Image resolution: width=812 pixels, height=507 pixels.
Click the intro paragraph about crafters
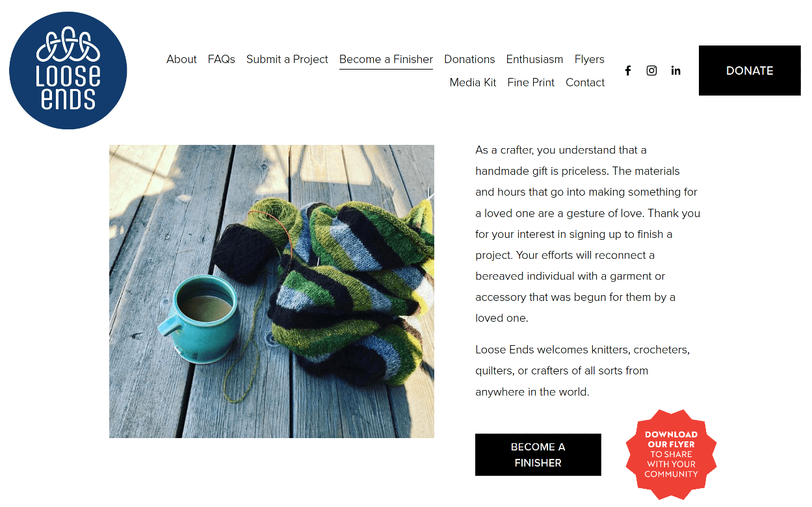point(588,234)
